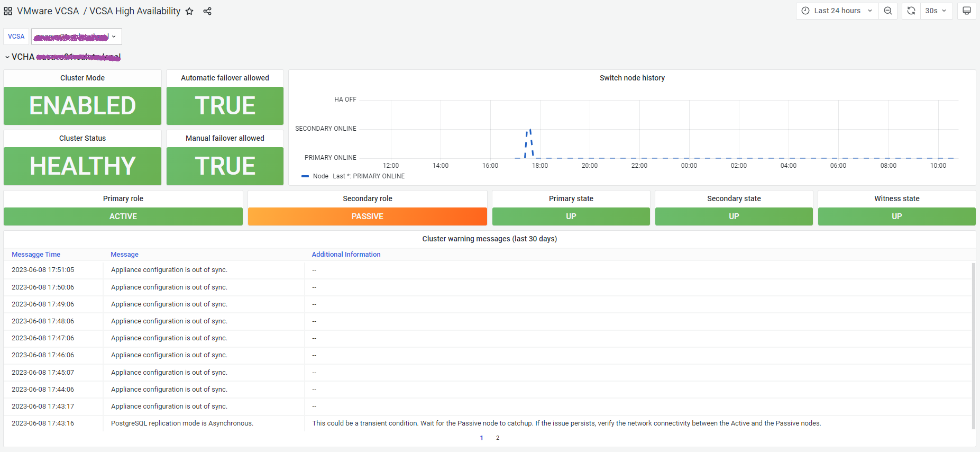Click the Witness state UP value
This screenshot has width=980, height=452.
click(897, 216)
